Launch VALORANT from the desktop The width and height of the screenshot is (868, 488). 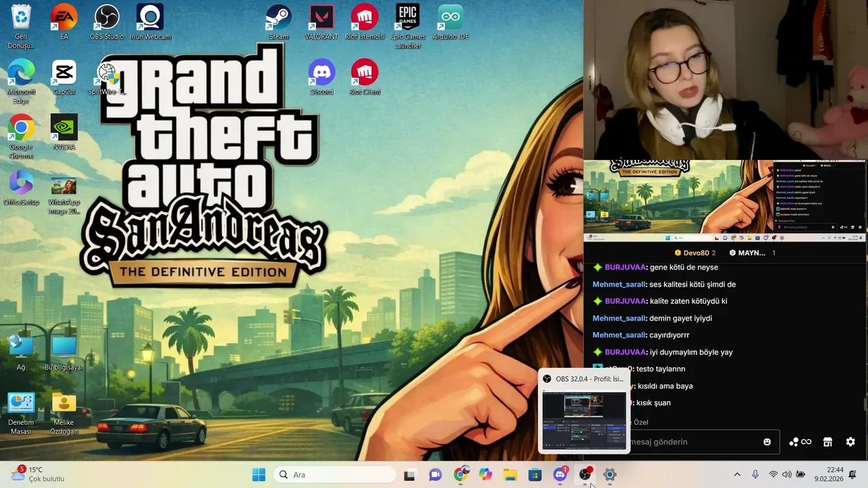tap(321, 22)
